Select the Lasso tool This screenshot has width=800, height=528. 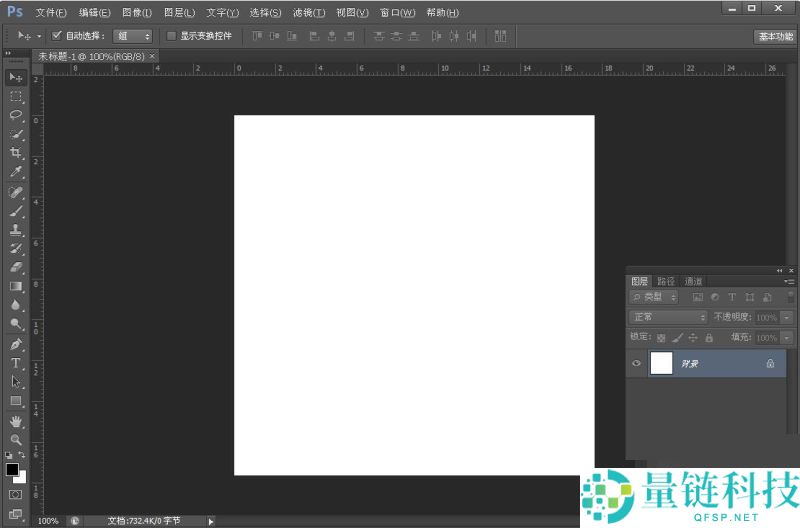click(16, 115)
